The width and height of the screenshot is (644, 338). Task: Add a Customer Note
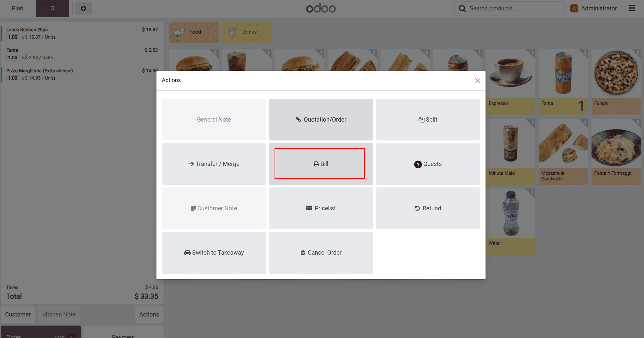(214, 208)
